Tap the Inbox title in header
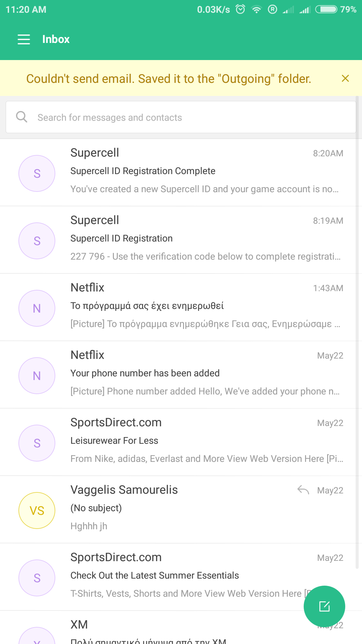Viewport: 362px width, 644px height. (56, 39)
